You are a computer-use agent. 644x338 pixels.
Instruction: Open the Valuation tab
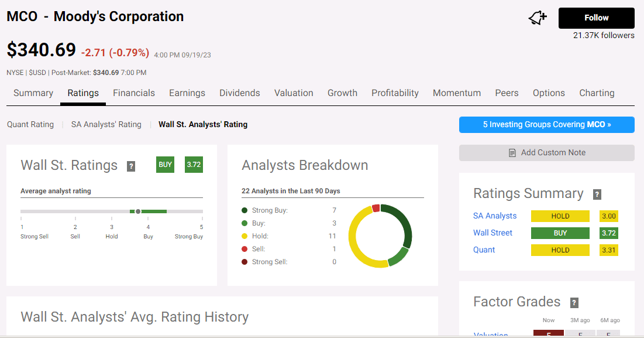click(294, 93)
